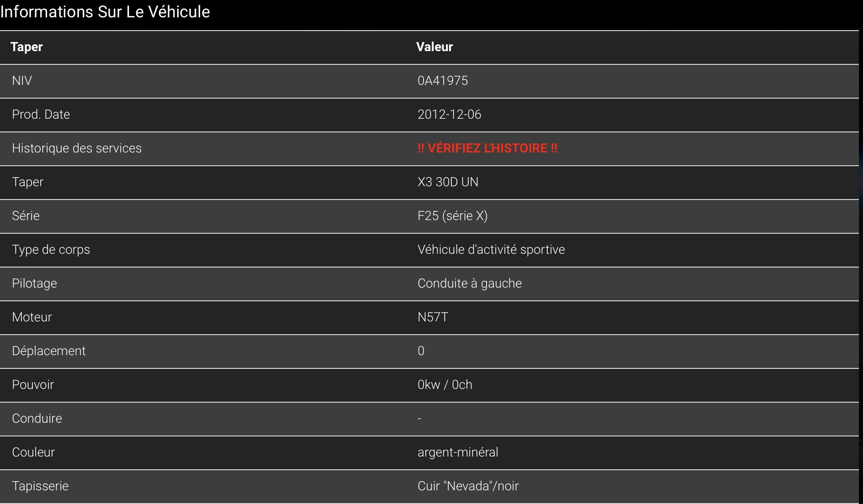Select the N57T engine value
Viewport: 863px width, 504px height.
(433, 317)
